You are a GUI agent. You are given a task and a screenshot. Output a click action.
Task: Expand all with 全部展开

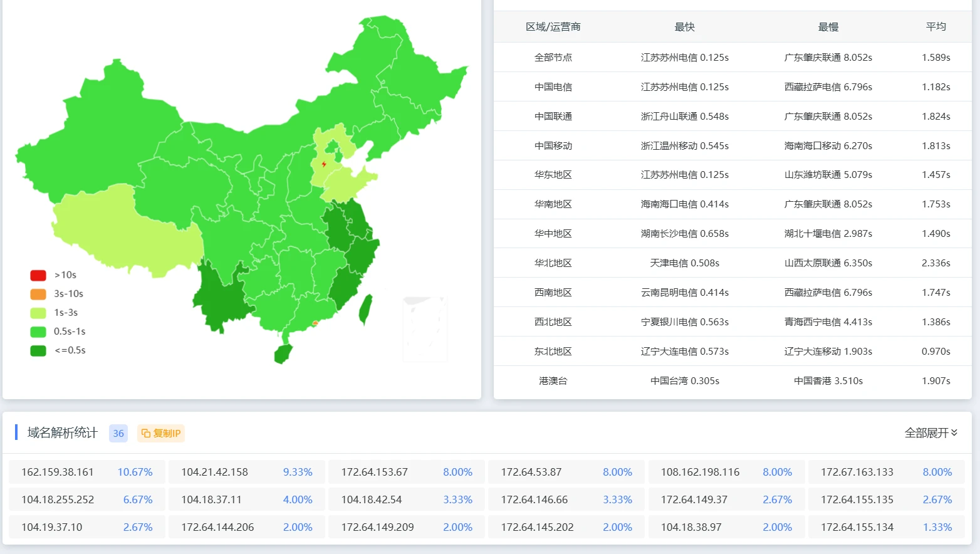tap(931, 433)
